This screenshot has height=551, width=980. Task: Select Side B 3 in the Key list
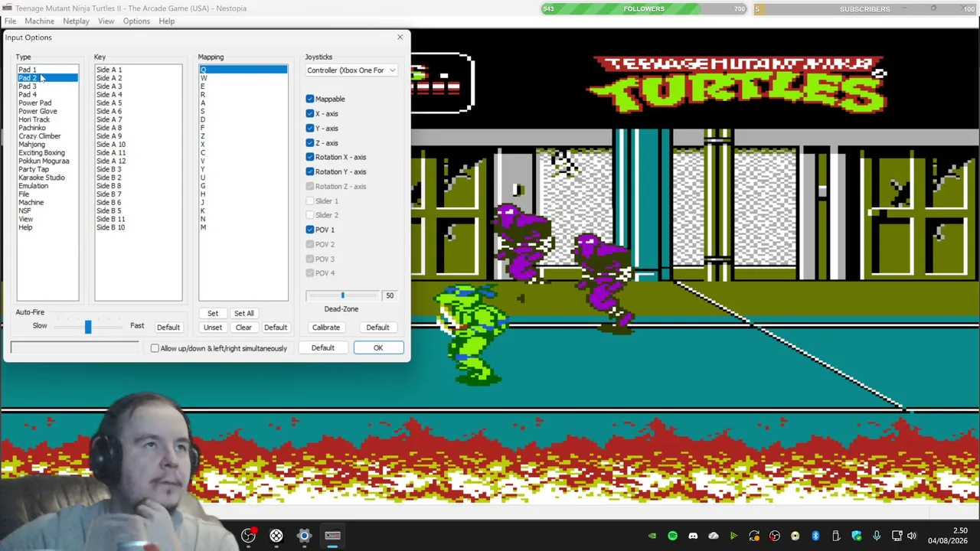coord(139,169)
